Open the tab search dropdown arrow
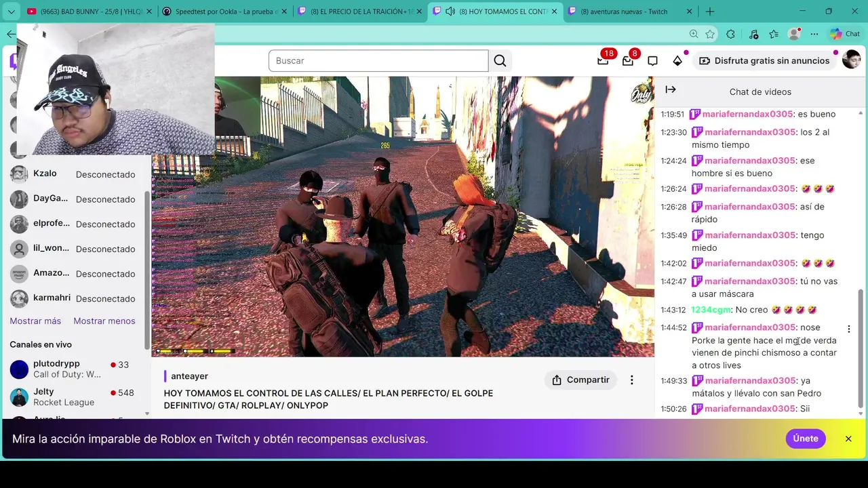Screen dimensions: 868x488 click(x=11, y=12)
